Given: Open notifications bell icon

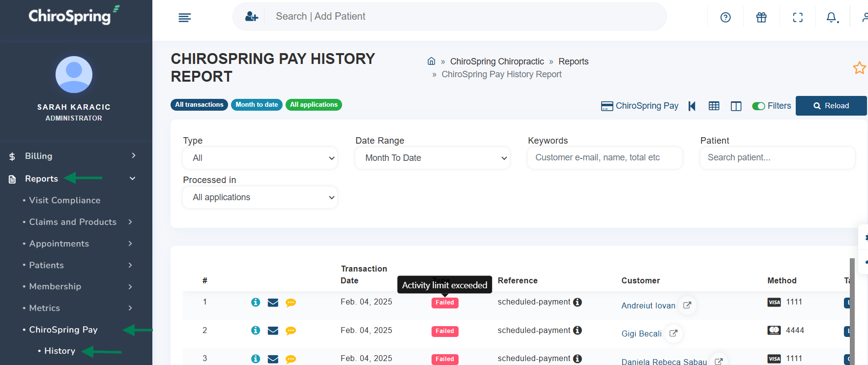Looking at the screenshot, I should pyautogui.click(x=832, y=18).
